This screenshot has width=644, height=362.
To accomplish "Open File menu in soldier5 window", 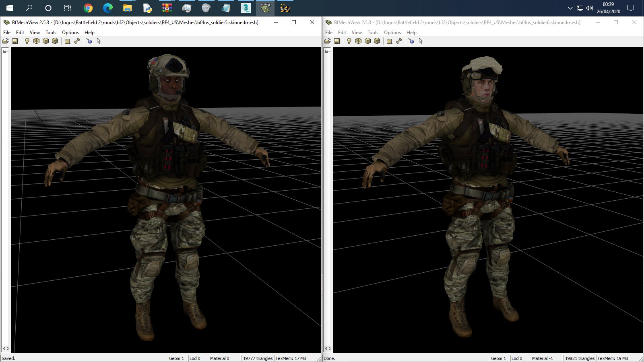I will (7, 33).
